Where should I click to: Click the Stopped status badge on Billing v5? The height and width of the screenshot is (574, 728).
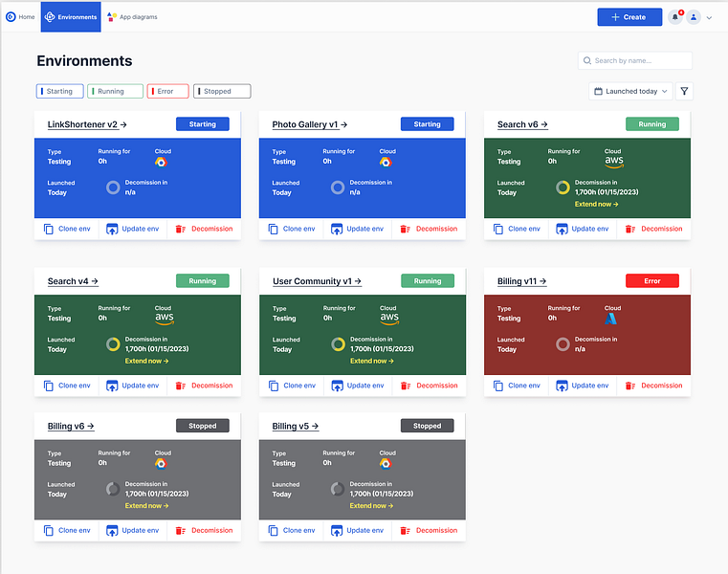(428, 426)
